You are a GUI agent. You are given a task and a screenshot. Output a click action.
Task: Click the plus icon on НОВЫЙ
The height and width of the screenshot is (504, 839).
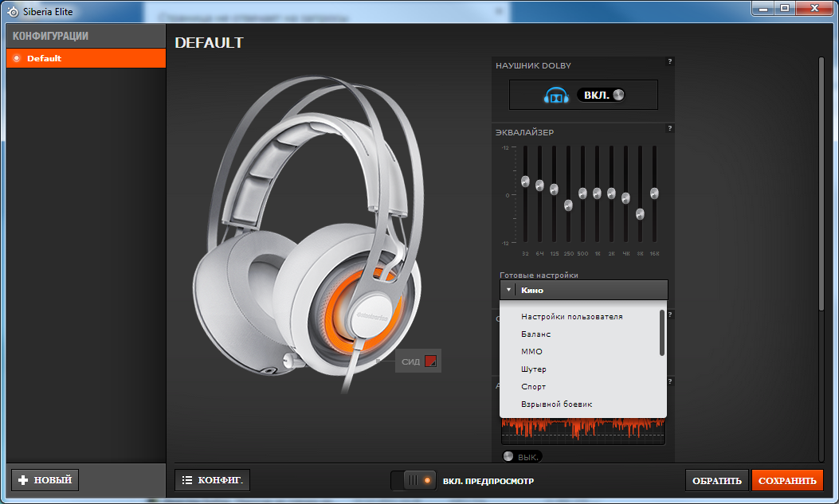[23, 480]
